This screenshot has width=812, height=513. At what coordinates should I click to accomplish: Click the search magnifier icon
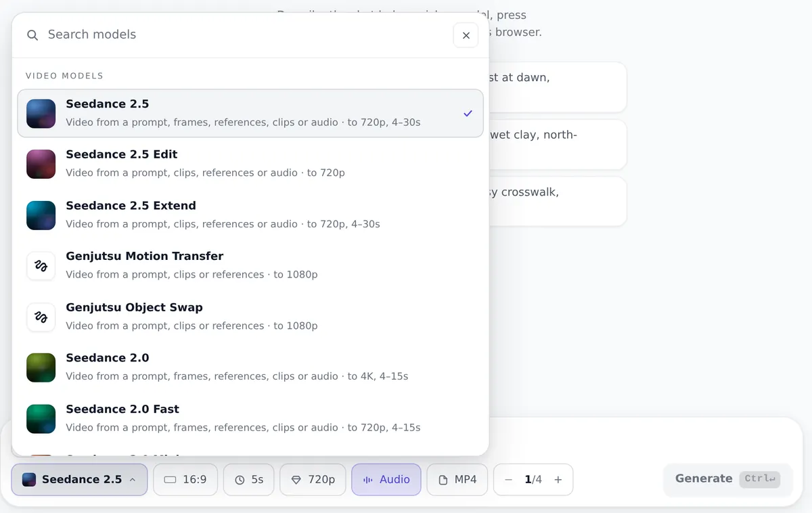[32, 35]
